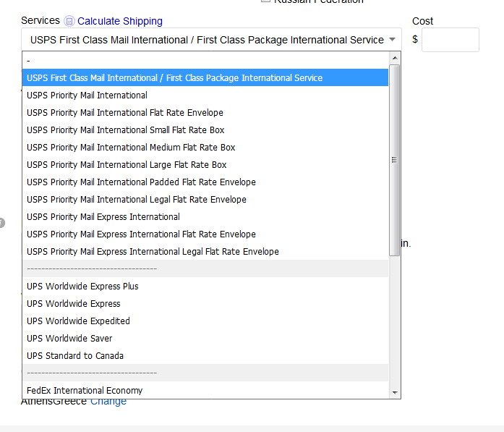Click the dropdown list scroll down arrow
The height and width of the screenshot is (432, 504).
tap(395, 392)
